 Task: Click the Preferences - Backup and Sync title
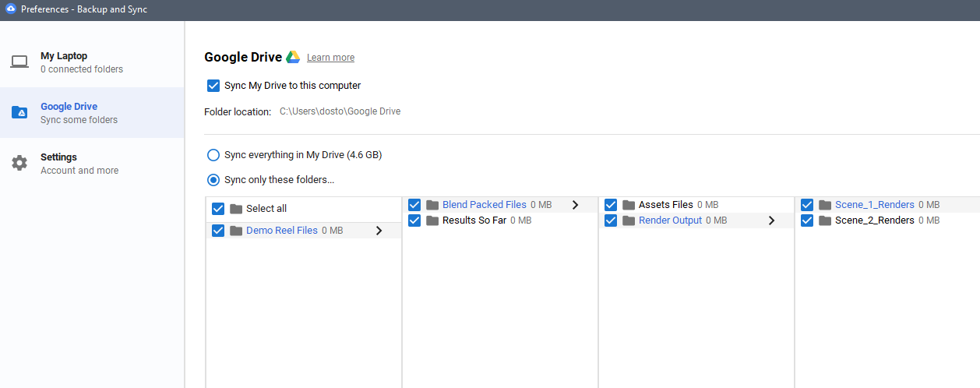point(84,9)
